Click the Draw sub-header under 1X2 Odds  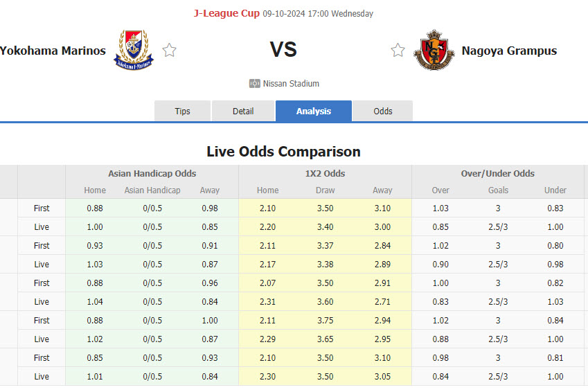[325, 190]
